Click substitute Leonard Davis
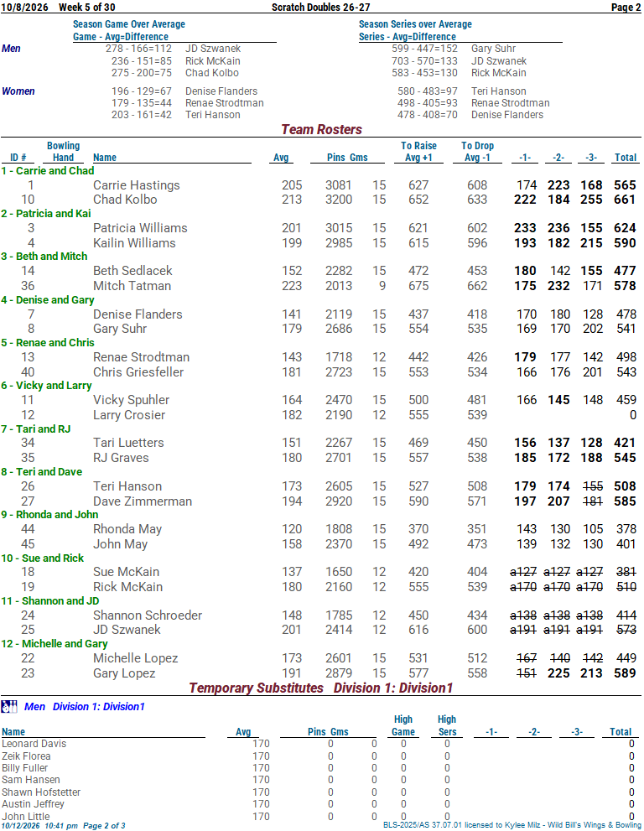Viewport: 644px width, 831px height. tap(34, 744)
